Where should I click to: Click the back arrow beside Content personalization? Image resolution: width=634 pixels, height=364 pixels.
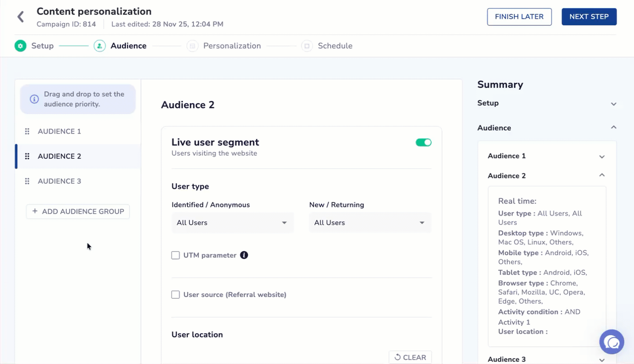pos(20,16)
